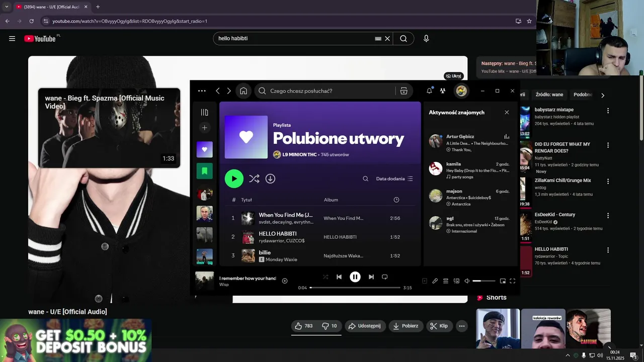Open friend Artur Gębicz activity
The image size is (644, 362).
(469, 143)
